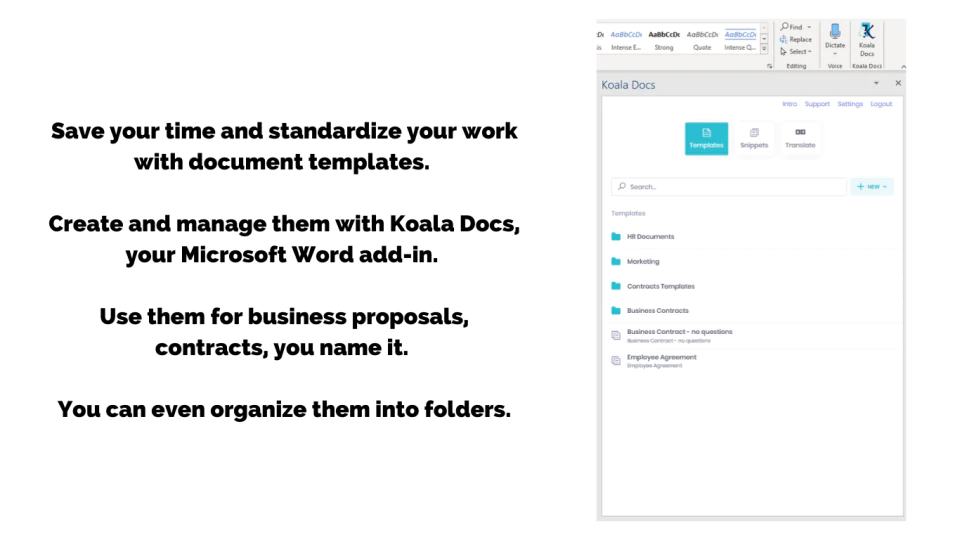Expand the NEW template dropdown button
This screenshot has width=960, height=540.
[871, 187]
